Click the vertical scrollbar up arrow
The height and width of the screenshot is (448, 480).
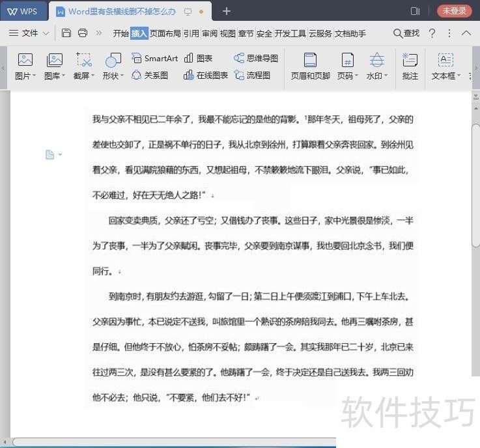tap(476, 108)
